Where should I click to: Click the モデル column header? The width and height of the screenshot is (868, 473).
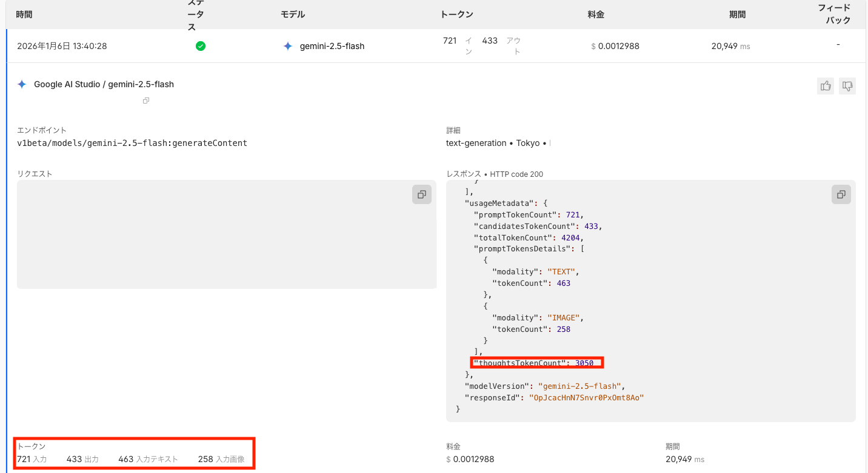(x=293, y=15)
